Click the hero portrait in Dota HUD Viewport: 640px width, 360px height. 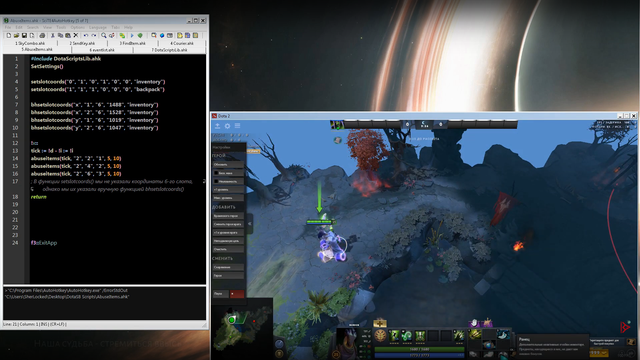point(347,344)
